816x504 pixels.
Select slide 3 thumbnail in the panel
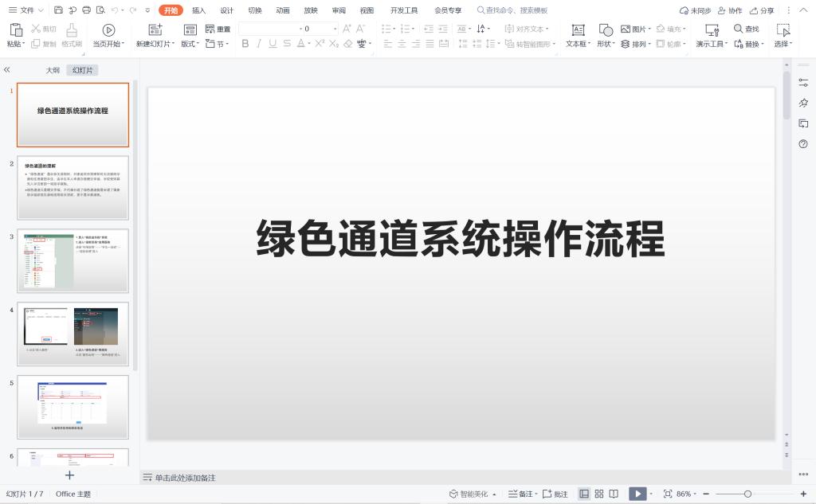[73, 260]
